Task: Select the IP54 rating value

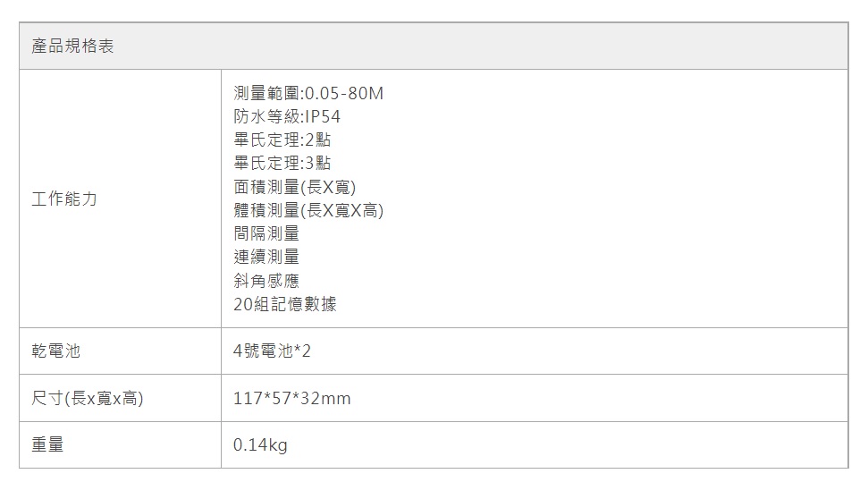Action: [323, 117]
